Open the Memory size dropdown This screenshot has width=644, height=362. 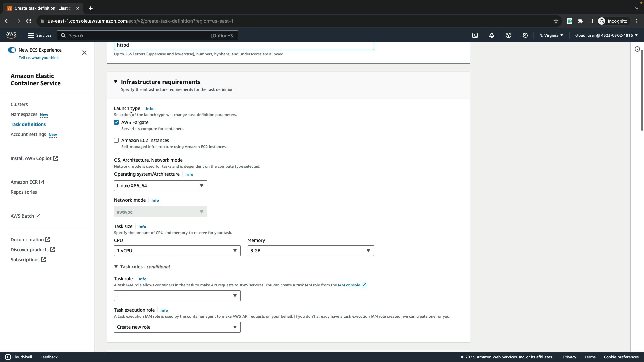310,251
